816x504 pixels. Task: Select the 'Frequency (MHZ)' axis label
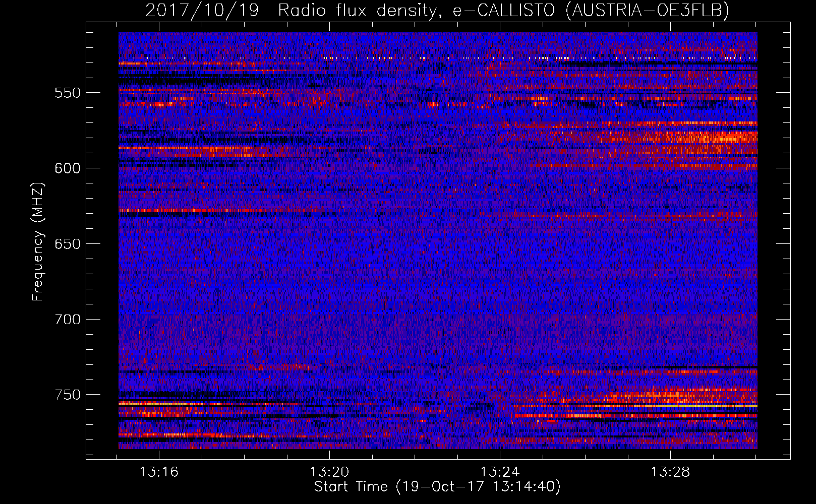coord(38,242)
